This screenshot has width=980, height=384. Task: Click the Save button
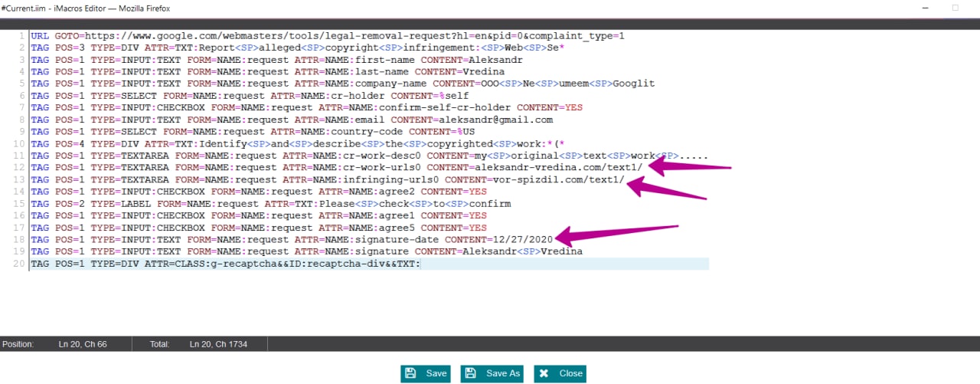point(426,373)
